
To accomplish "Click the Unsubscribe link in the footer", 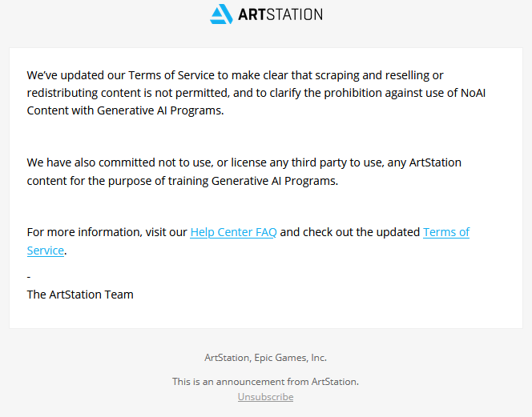I will click(x=266, y=397).
